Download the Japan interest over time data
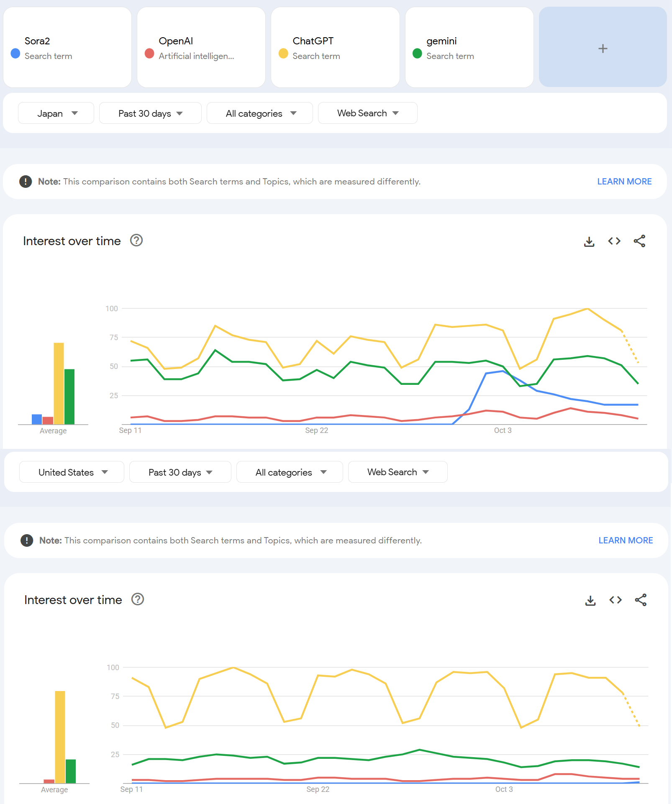This screenshot has width=672, height=804. pyautogui.click(x=589, y=241)
